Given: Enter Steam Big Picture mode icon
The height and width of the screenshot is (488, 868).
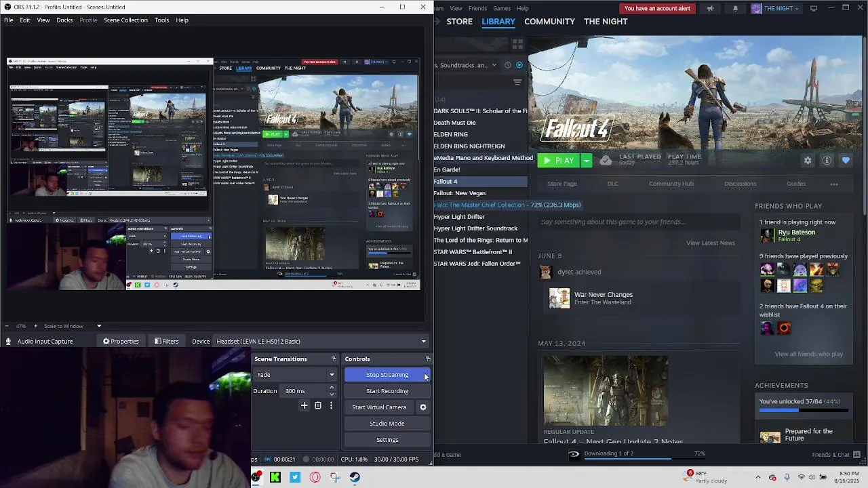Looking at the screenshot, I should tap(814, 8).
